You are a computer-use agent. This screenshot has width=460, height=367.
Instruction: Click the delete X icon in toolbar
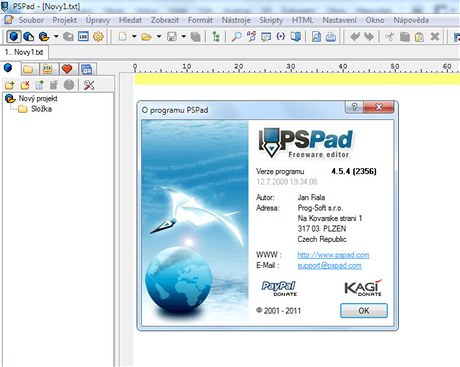point(435,36)
